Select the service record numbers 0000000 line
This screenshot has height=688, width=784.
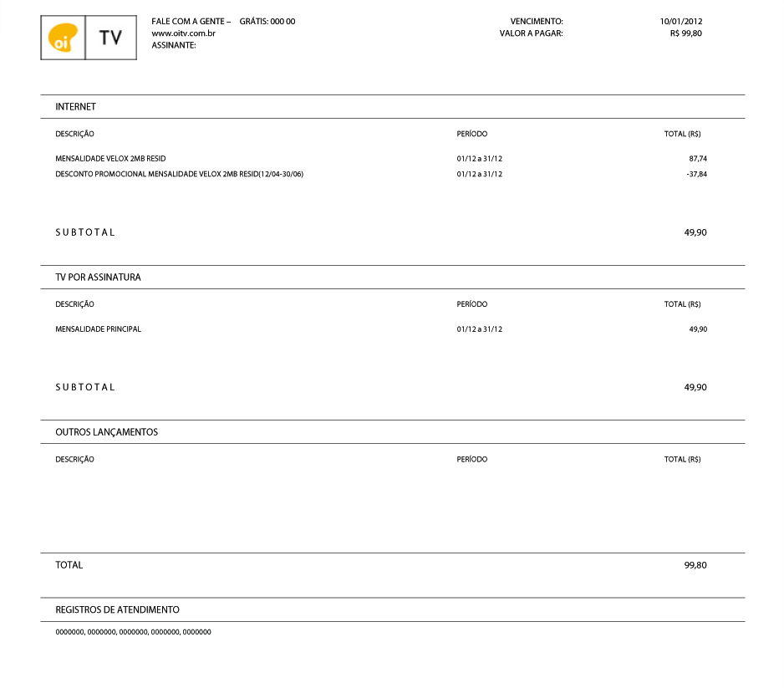pyautogui.click(x=133, y=632)
